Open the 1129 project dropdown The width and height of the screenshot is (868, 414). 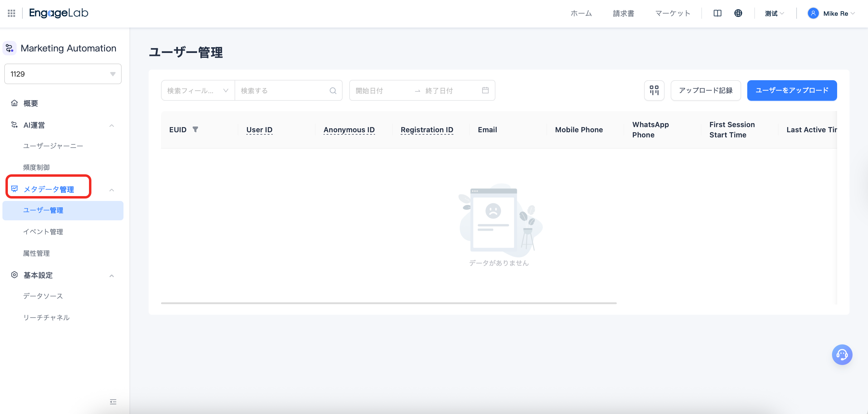[x=63, y=74]
